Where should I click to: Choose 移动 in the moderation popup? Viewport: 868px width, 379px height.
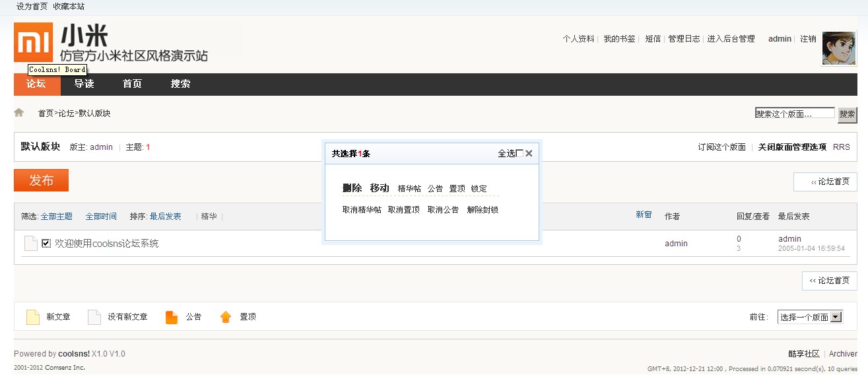point(380,188)
